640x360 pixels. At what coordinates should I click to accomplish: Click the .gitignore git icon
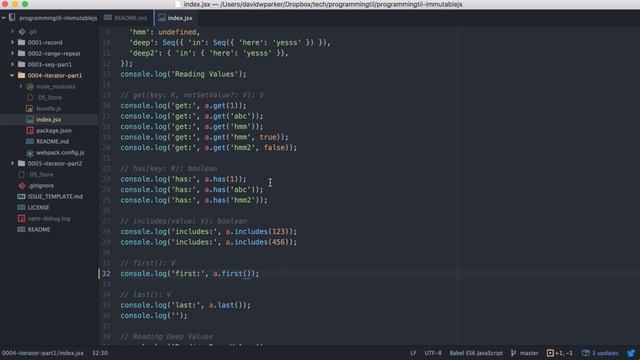(22, 185)
